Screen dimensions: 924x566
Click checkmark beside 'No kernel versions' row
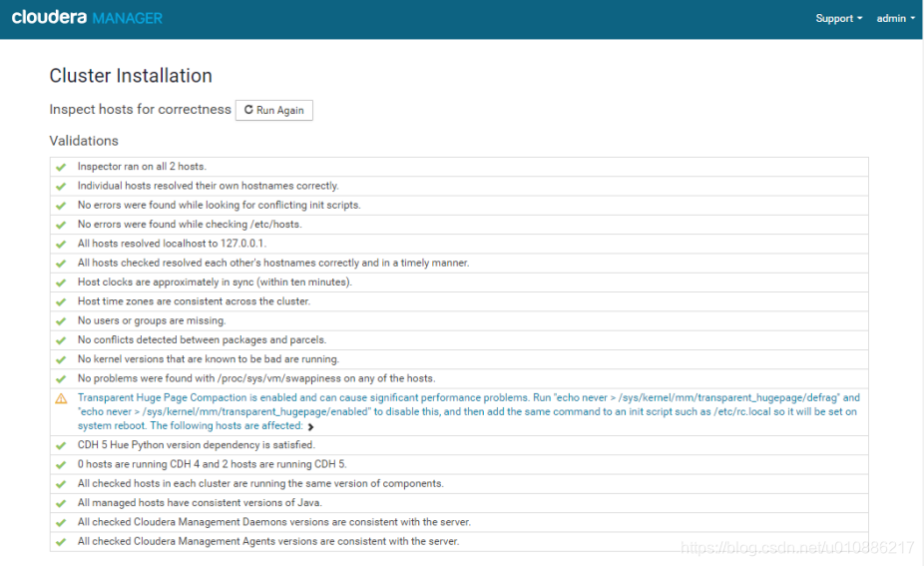[61, 359]
